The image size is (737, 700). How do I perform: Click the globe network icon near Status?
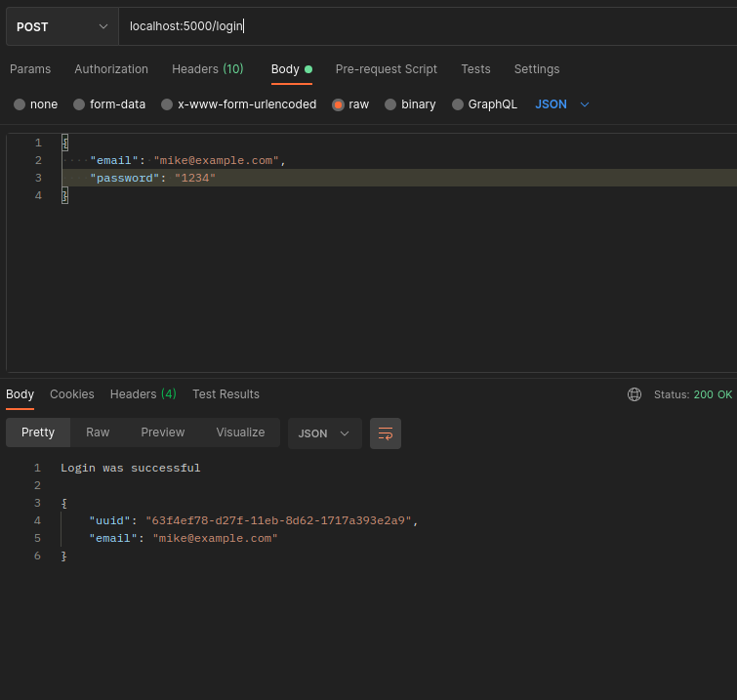click(x=635, y=394)
